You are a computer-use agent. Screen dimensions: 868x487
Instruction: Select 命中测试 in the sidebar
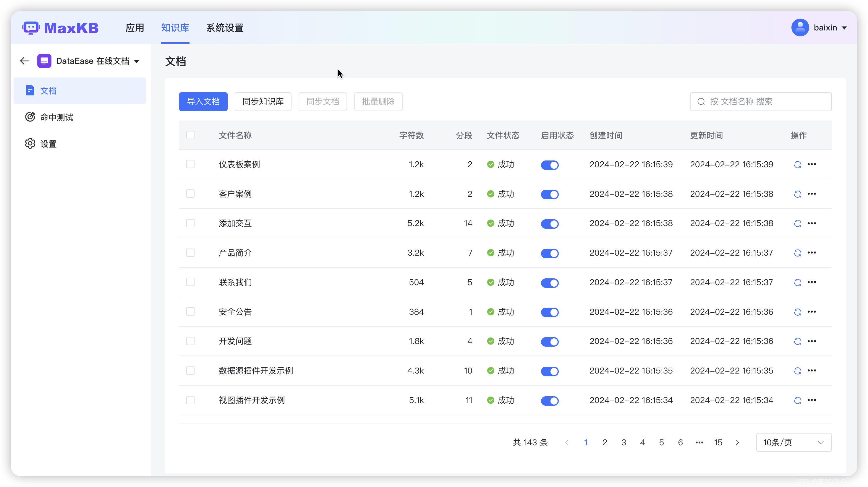pyautogui.click(x=80, y=117)
